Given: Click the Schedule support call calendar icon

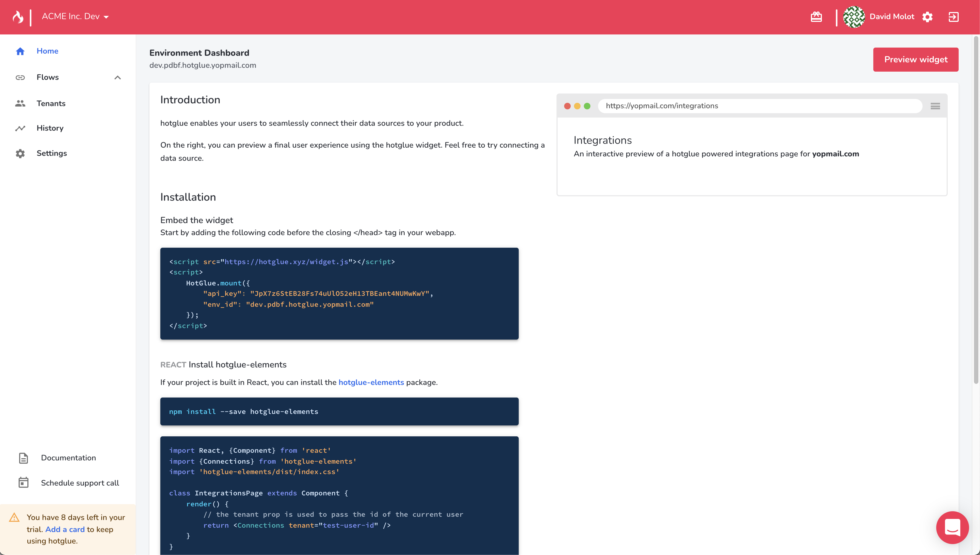Looking at the screenshot, I should click(x=23, y=483).
